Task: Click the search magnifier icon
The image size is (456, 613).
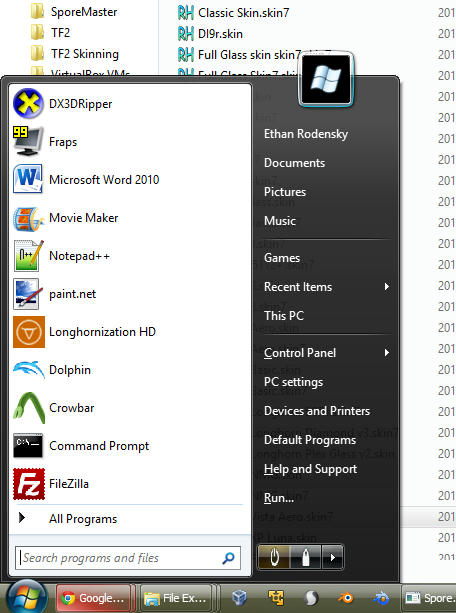Action: pyautogui.click(x=228, y=558)
